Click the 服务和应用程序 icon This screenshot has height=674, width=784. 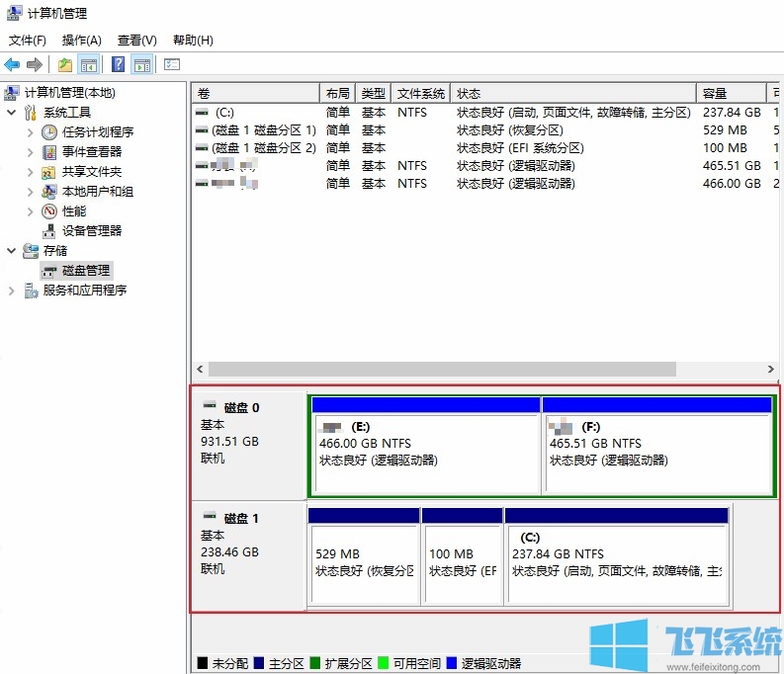(31, 291)
